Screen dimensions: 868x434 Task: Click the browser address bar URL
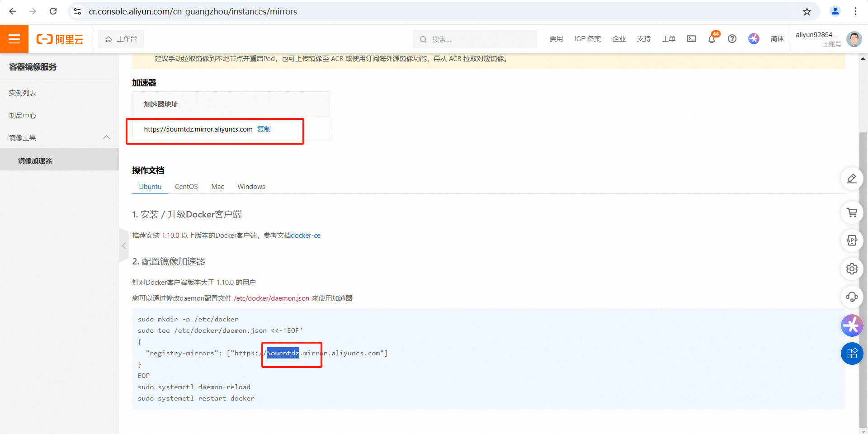point(193,11)
